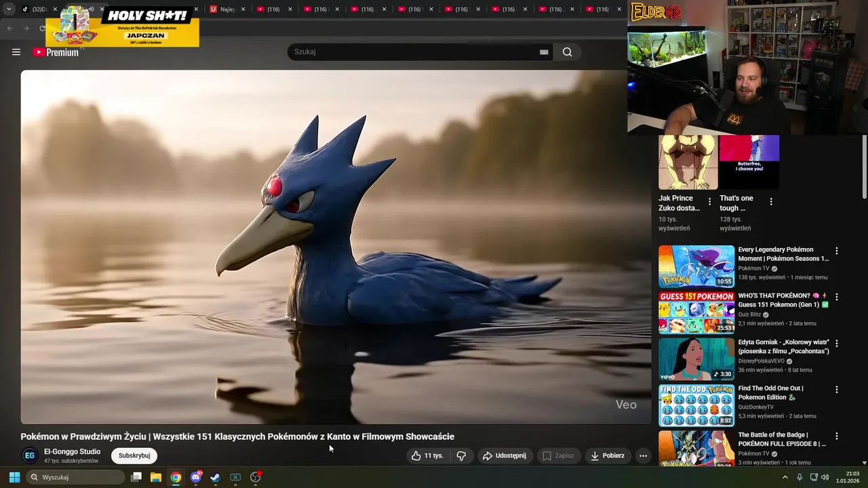The width and height of the screenshot is (868, 488).
Task: Open the Guess 151 Pokemon 25:53 thumbnail
Action: (x=696, y=312)
